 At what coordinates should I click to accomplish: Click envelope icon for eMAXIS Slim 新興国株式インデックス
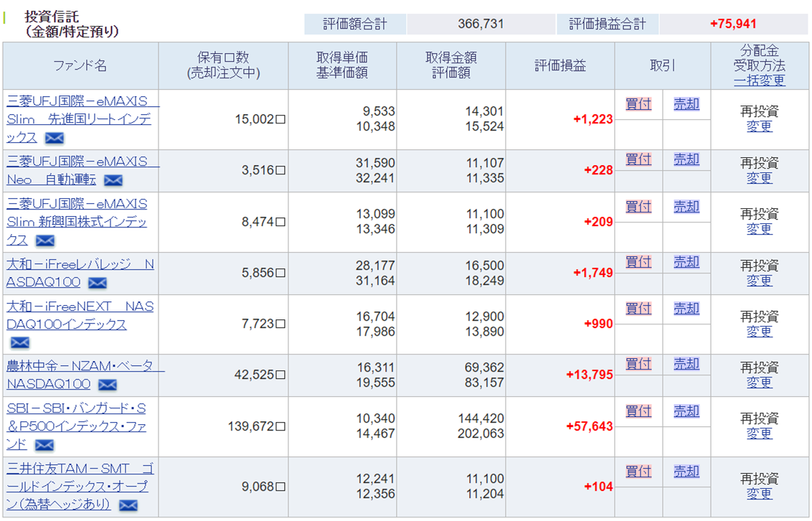click(x=45, y=240)
